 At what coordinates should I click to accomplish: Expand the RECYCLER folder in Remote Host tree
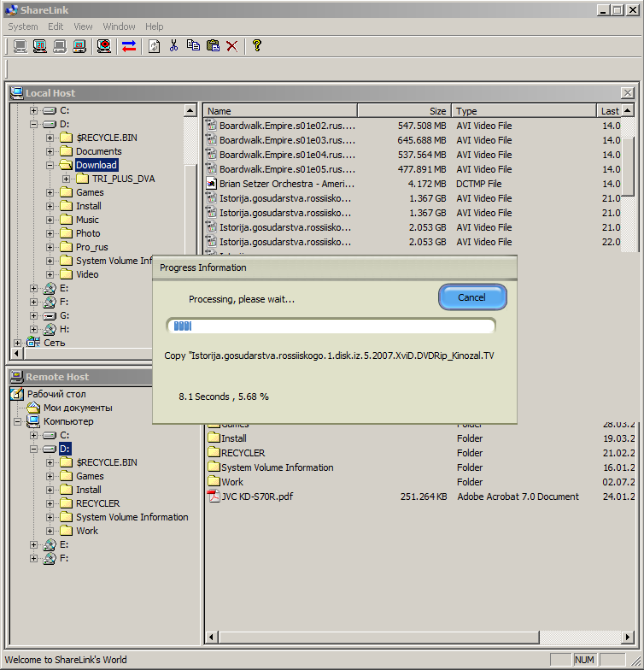(x=50, y=504)
